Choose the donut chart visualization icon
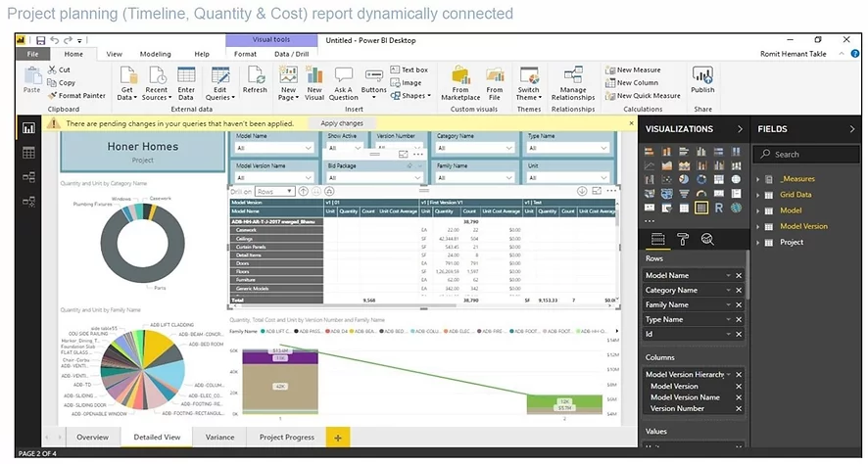This screenshot has height=464, width=868. (701, 179)
